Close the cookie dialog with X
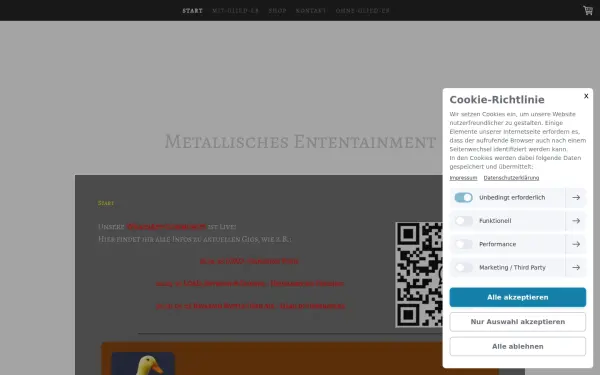The image size is (600, 375). (586, 96)
